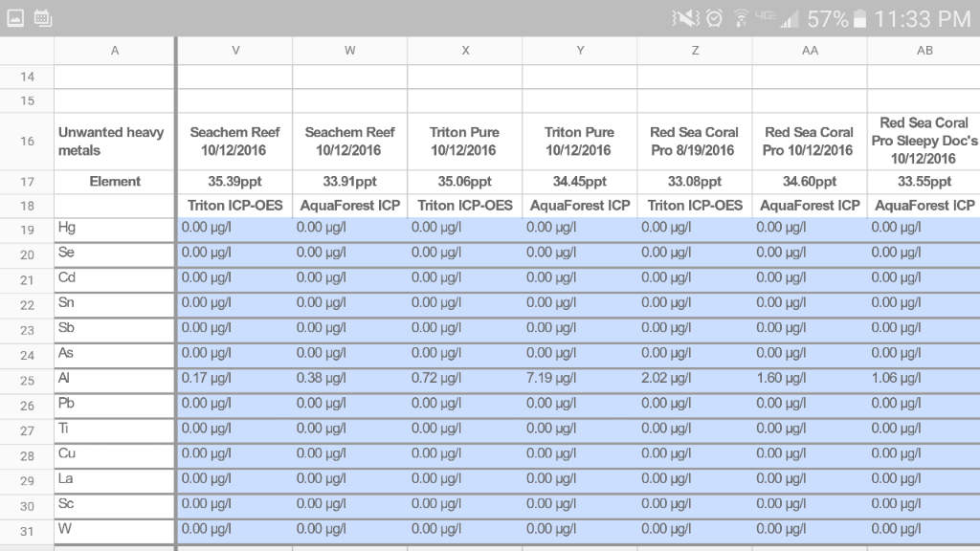Select Seachem Reef 10/12/2016 in column W
Image resolution: width=980 pixels, height=551 pixels.
coord(350,142)
